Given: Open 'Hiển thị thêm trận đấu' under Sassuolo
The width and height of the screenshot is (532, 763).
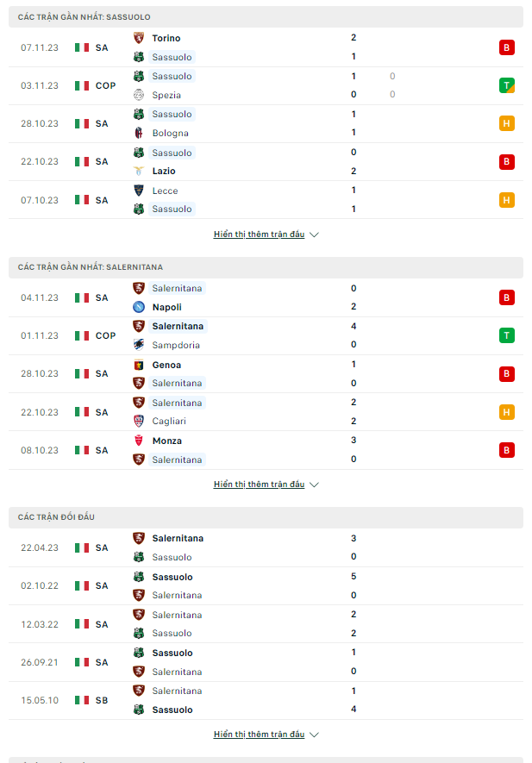Looking at the screenshot, I should point(259,234).
